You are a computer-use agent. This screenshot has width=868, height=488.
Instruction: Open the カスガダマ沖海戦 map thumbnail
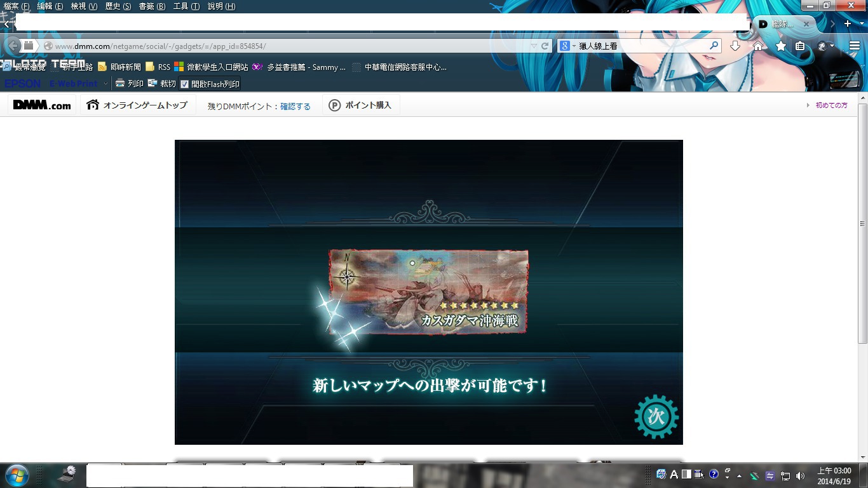coord(428,292)
